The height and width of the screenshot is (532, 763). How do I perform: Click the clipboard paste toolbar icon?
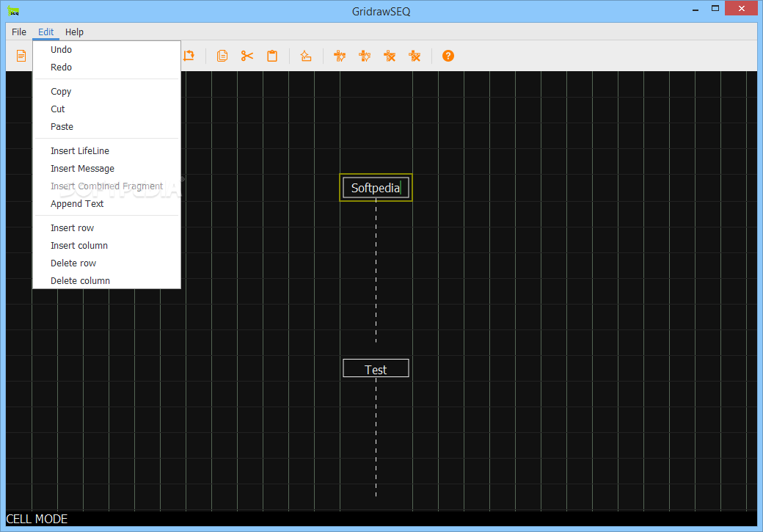pyautogui.click(x=272, y=56)
